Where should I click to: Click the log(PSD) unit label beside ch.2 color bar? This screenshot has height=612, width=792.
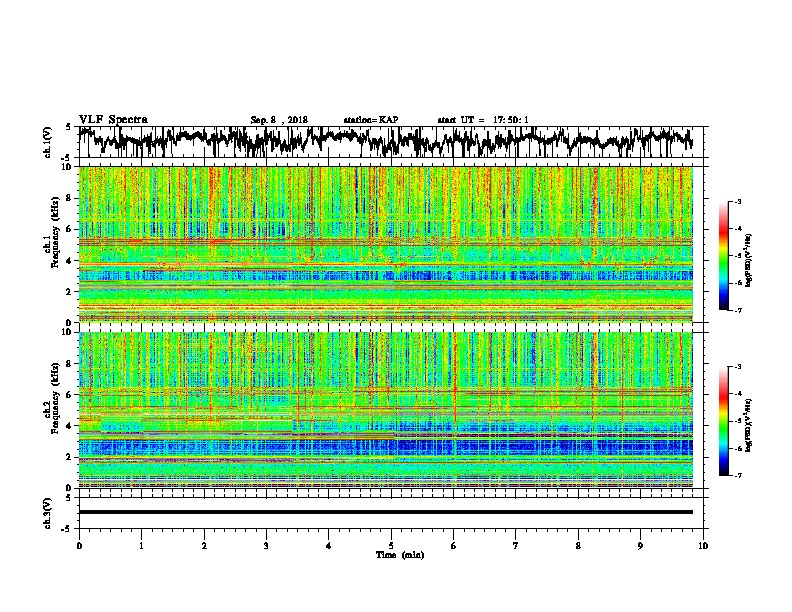[750, 425]
